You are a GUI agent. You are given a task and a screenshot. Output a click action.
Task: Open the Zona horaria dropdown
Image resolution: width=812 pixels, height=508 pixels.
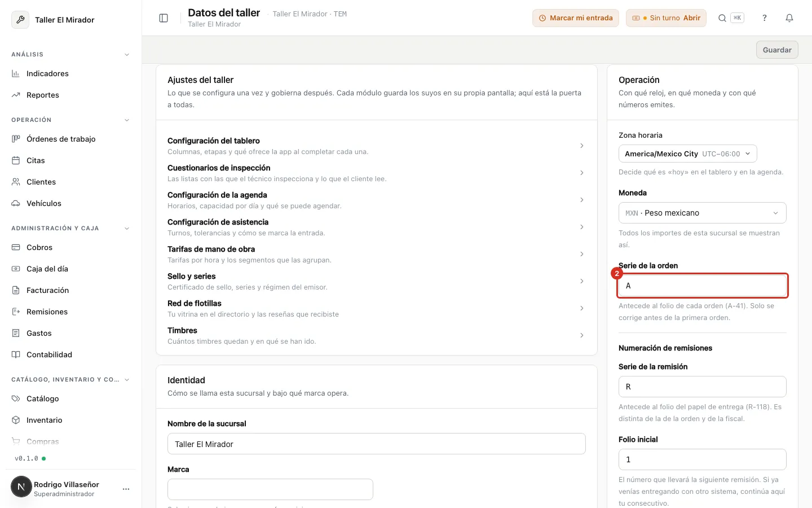pyautogui.click(x=687, y=154)
